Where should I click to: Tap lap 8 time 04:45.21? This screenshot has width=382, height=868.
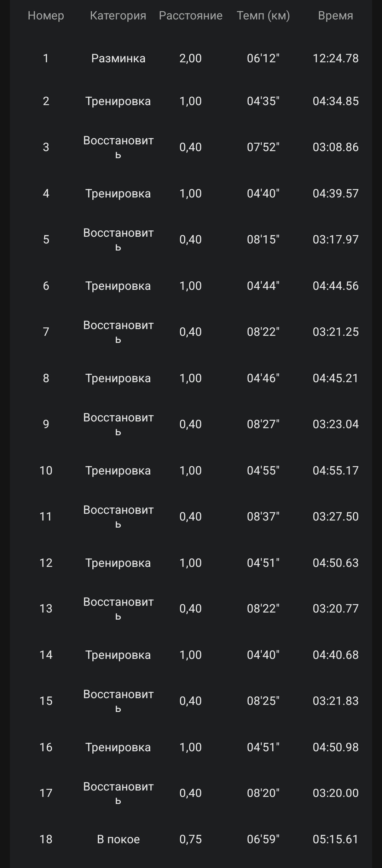pos(336,378)
